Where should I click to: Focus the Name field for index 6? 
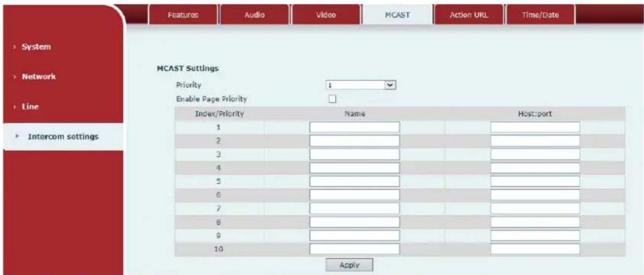pos(354,195)
